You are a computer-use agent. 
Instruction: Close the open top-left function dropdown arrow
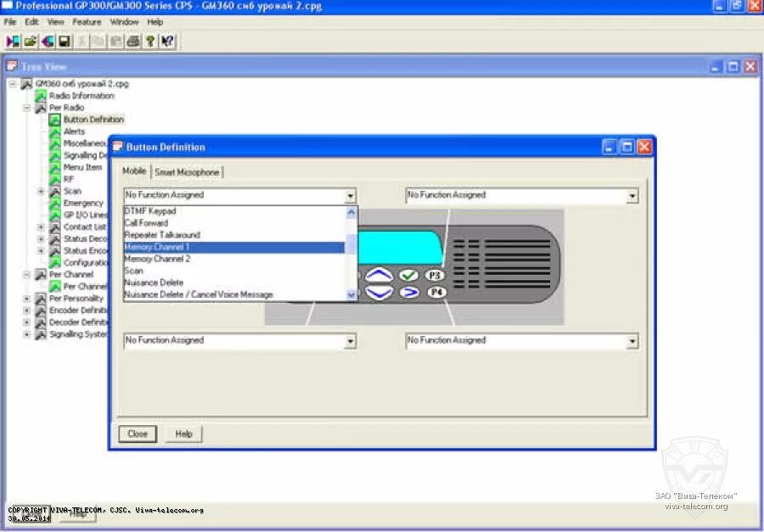(x=351, y=196)
